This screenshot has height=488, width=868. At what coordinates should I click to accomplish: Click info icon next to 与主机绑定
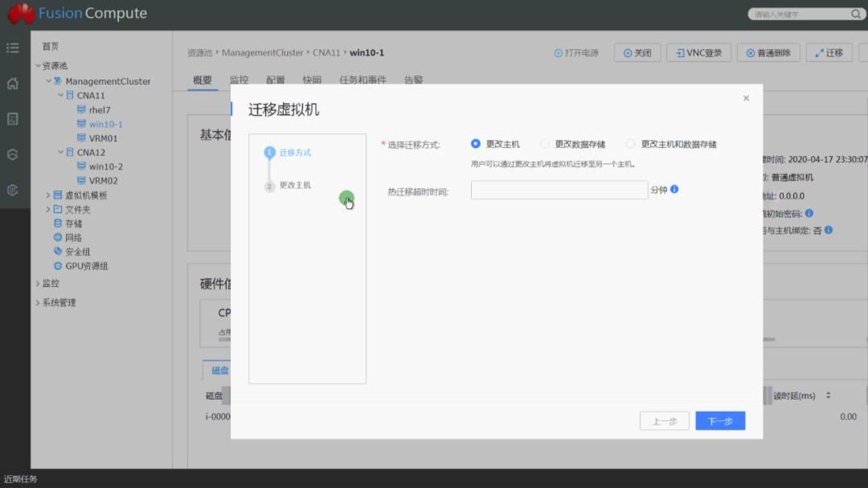(829, 230)
